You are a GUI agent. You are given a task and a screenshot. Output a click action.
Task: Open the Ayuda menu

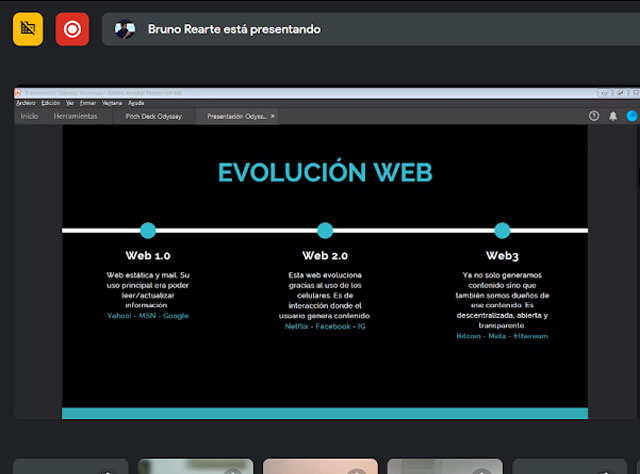click(x=136, y=103)
